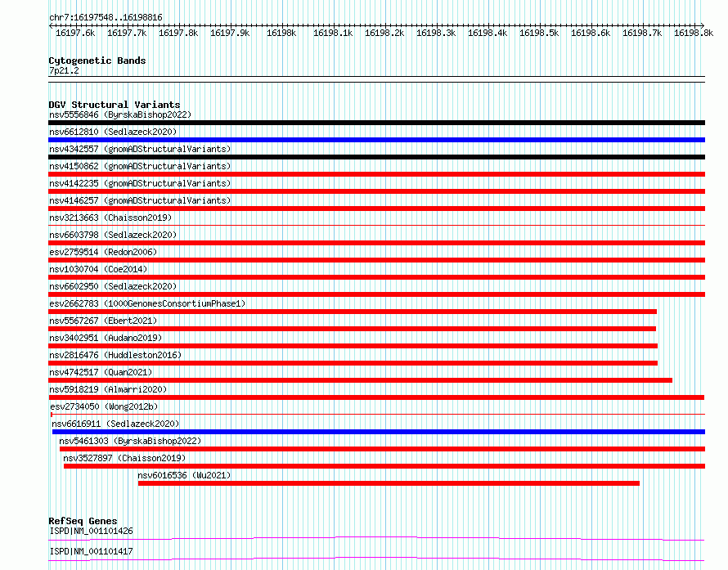
Task: Click the nsv6616911 (Sedlazeck2020) label
Action: coord(115,424)
